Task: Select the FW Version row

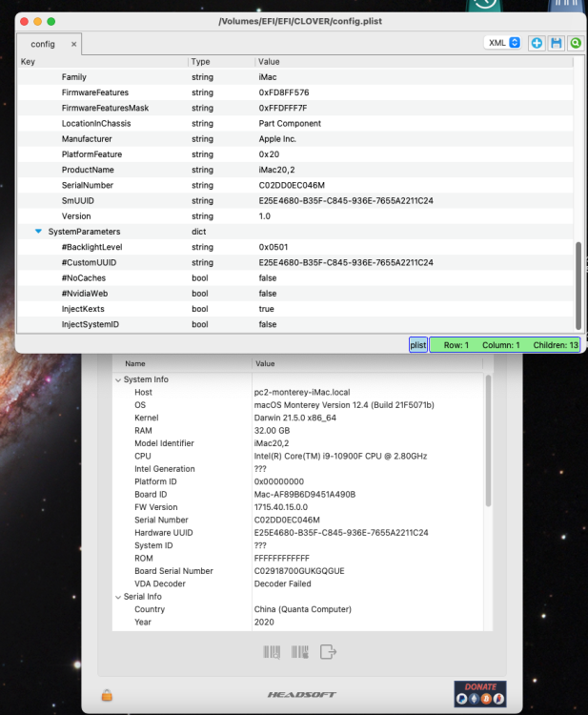Action: coord(298,507)
